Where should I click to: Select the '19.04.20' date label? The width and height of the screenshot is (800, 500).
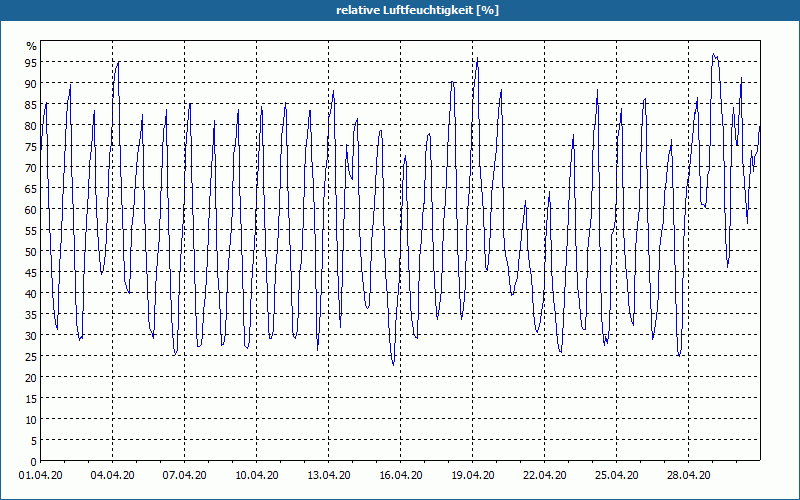[x=472, y=475]
